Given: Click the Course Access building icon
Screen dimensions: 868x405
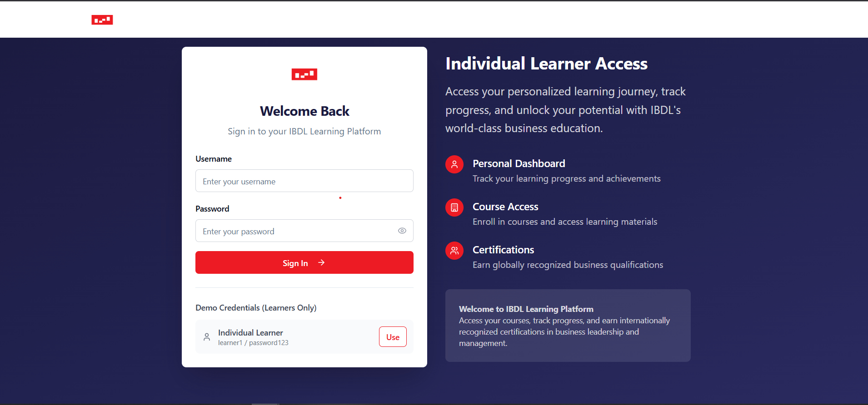Looking at the screenshot, I should click(454, 207).
